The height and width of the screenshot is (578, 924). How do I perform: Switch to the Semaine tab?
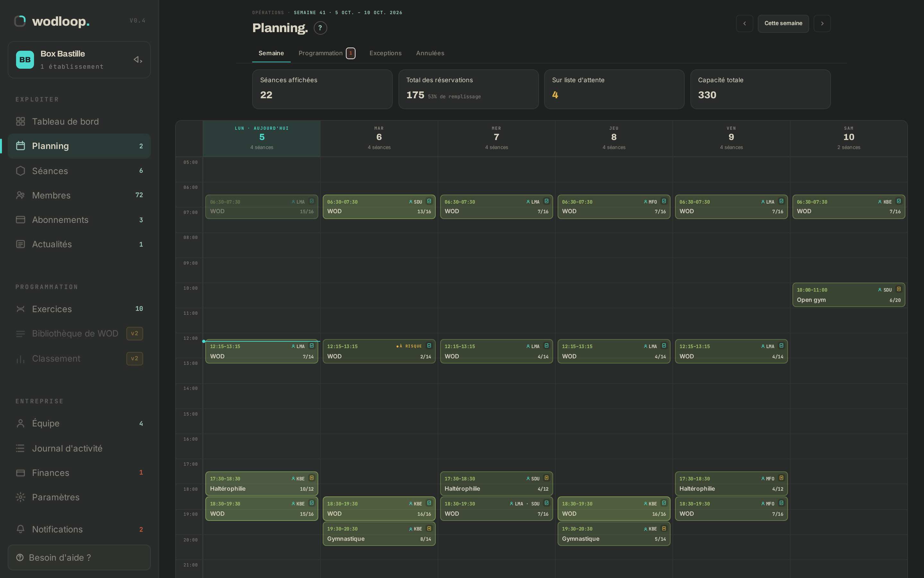click(x=271, y=53)
